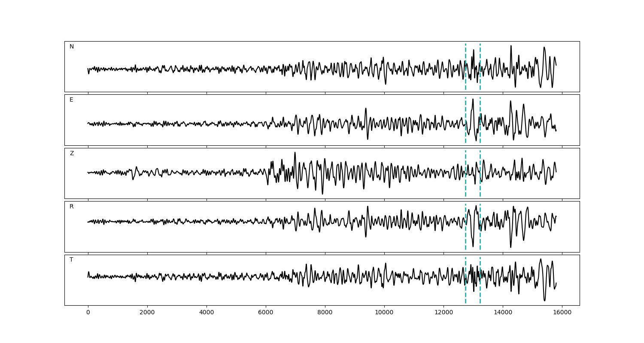Select right dashed cyan marker in T panel

480,296
